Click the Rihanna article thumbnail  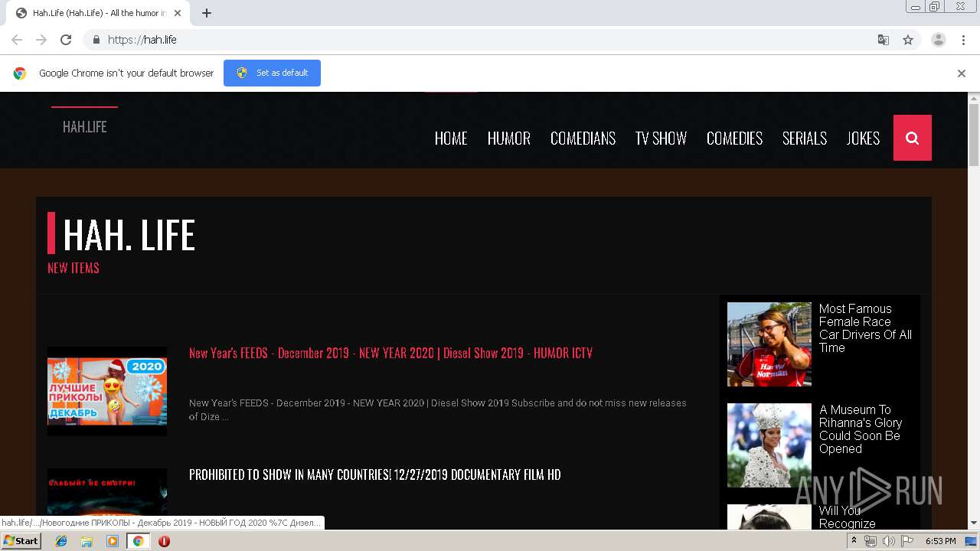(x=769, y=445)
